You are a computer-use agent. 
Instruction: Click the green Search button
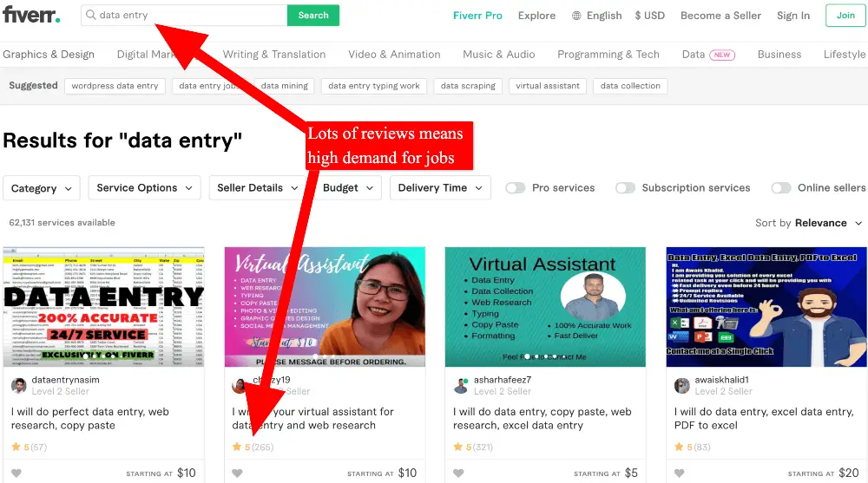coord(313,15)
